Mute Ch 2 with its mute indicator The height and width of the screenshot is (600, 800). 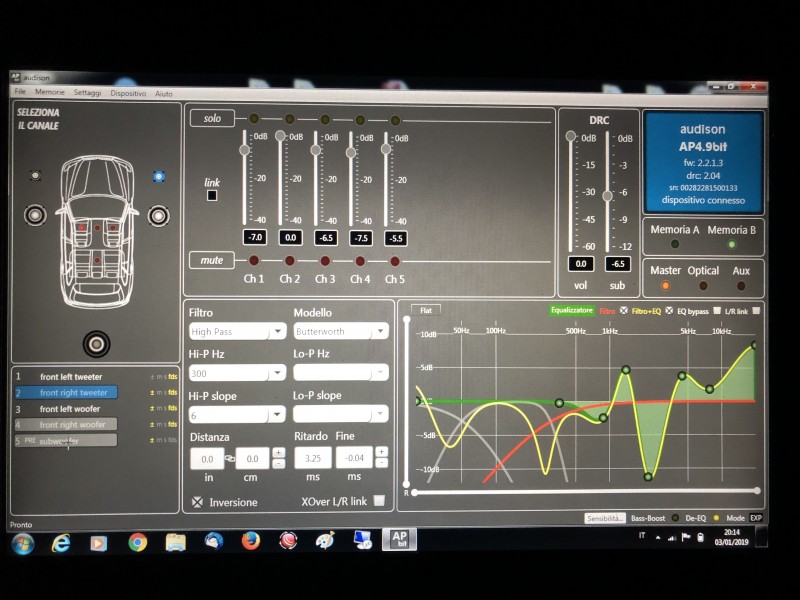[289, 261]
